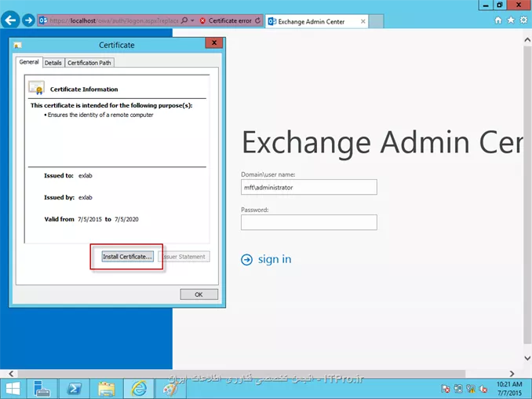Click the Certificate error text
The width and height of the screenshot is (532, 399).
tap(230, 20)
